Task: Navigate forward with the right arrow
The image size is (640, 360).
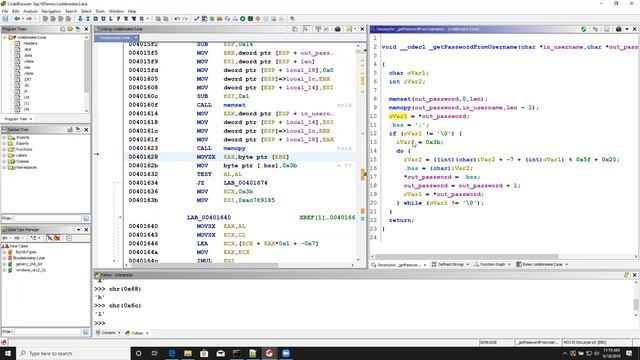Action: click(29, 19)
